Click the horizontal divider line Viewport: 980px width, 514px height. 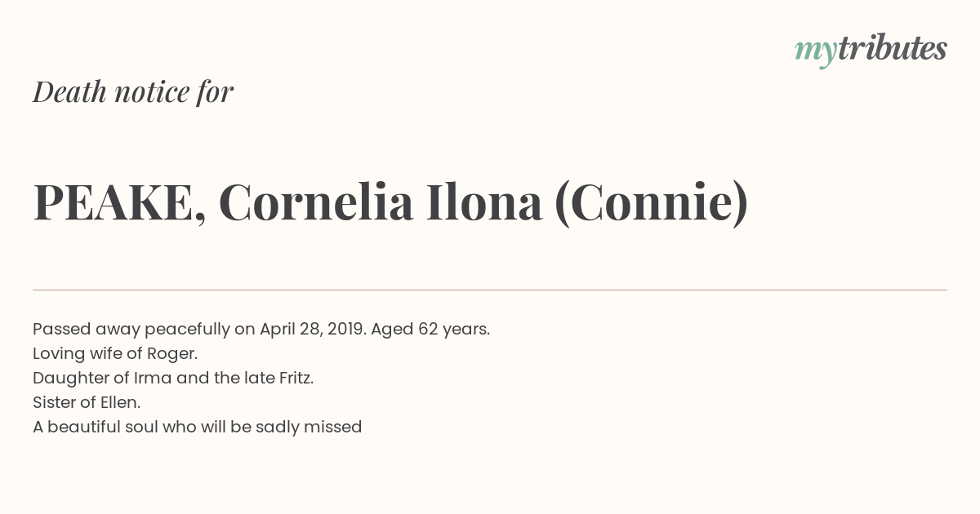[490, 290]
